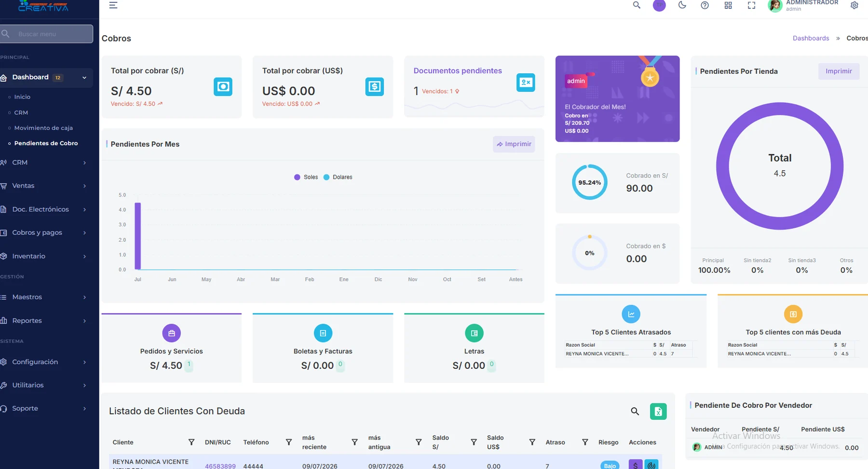The height and width of the screenshot is (469, 868).
Task: Open the apps grid icon in header
Action: tap(728, 5)
